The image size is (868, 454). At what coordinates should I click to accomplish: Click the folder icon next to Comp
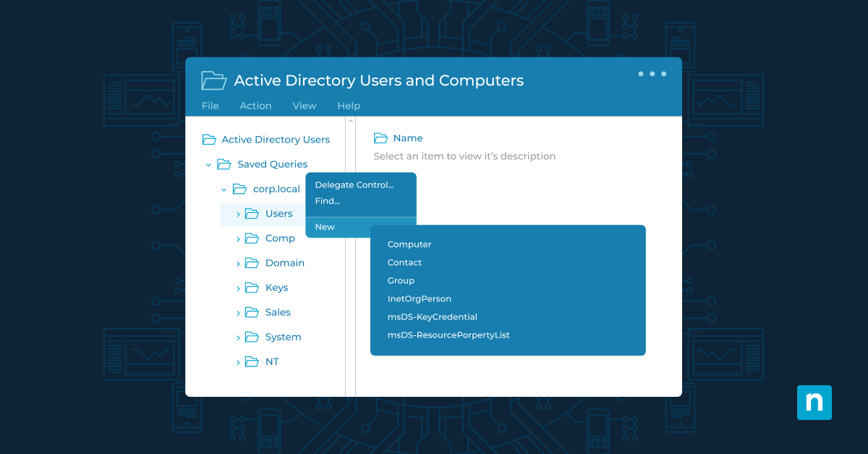point(252,238)
